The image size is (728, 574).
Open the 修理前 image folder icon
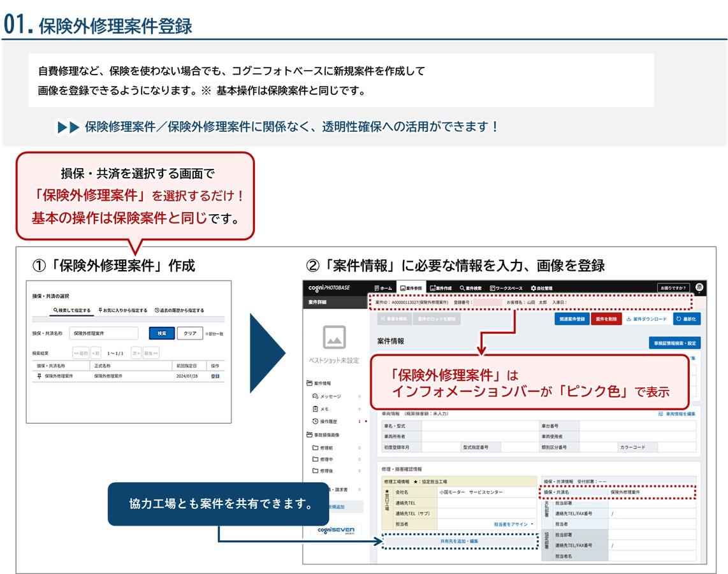point(316,448)
